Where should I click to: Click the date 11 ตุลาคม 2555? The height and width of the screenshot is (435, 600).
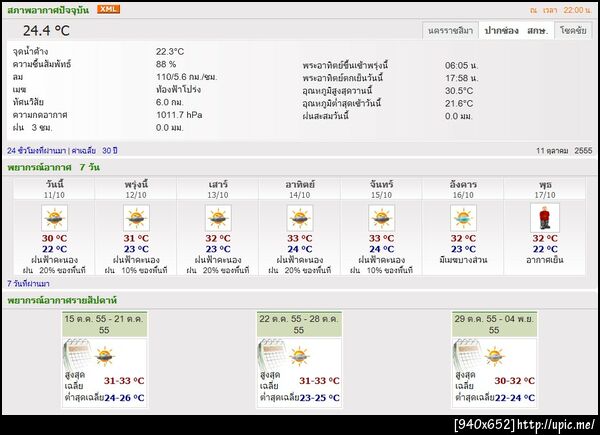pos(564,151)
